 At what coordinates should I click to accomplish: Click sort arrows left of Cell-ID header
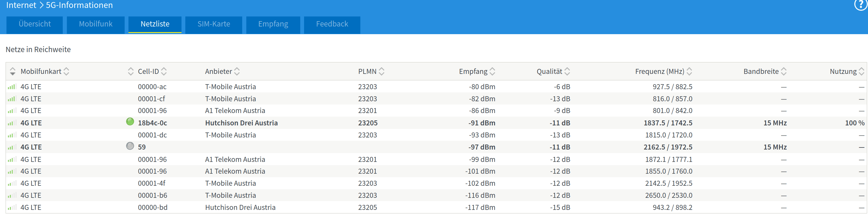point(131,71)
